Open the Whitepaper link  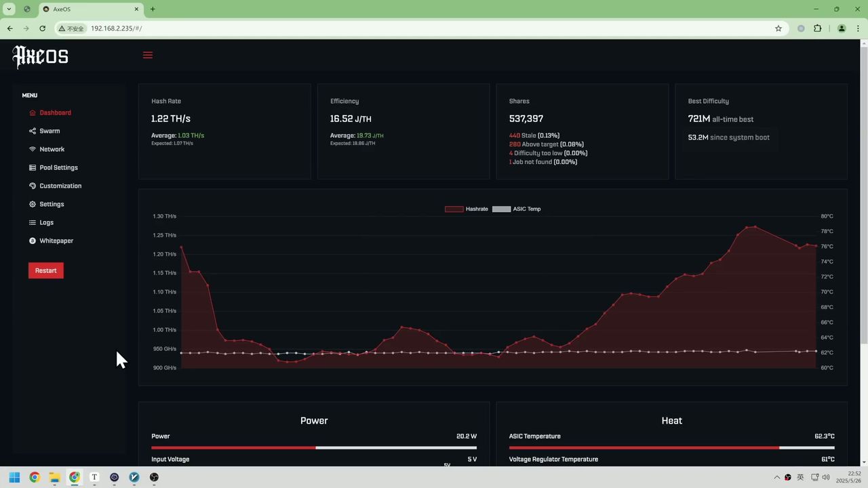click(56, 241)
